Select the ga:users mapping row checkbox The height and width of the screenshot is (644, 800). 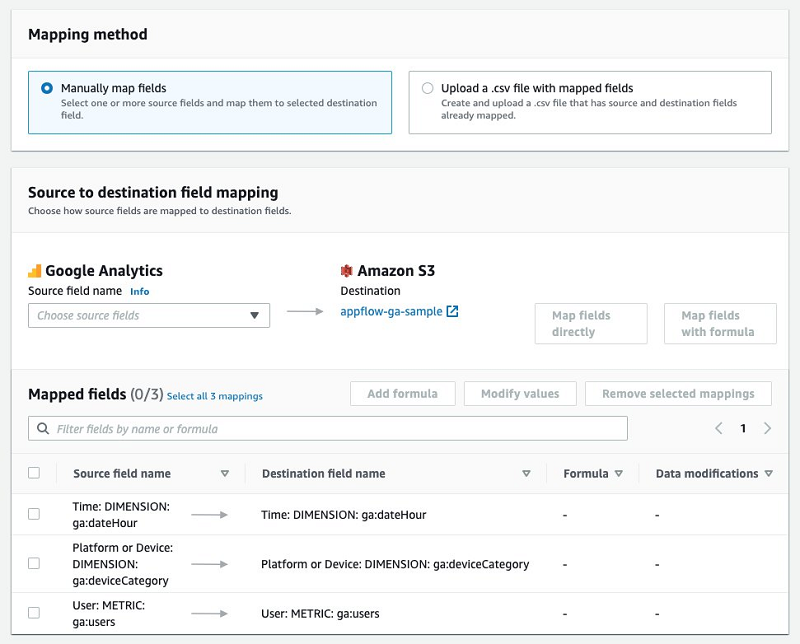pos(34,613)
